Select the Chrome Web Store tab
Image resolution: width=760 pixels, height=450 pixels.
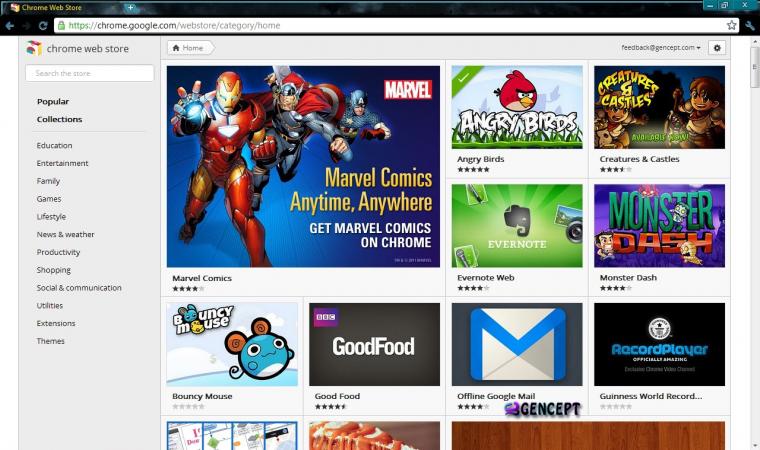51,7
